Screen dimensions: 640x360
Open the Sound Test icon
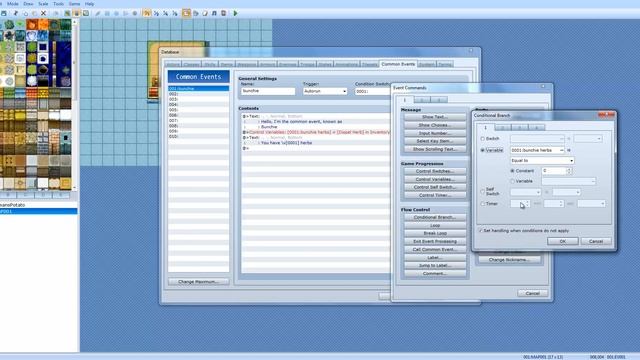coord(214,13)
